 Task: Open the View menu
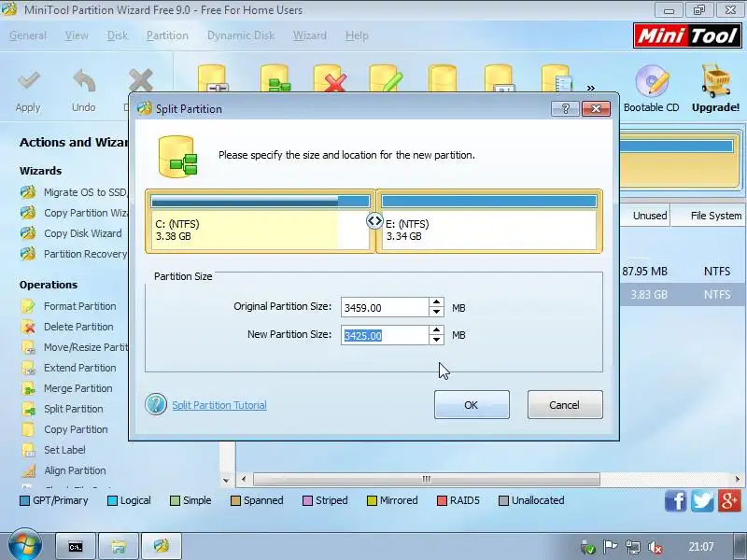click(77, 35)
